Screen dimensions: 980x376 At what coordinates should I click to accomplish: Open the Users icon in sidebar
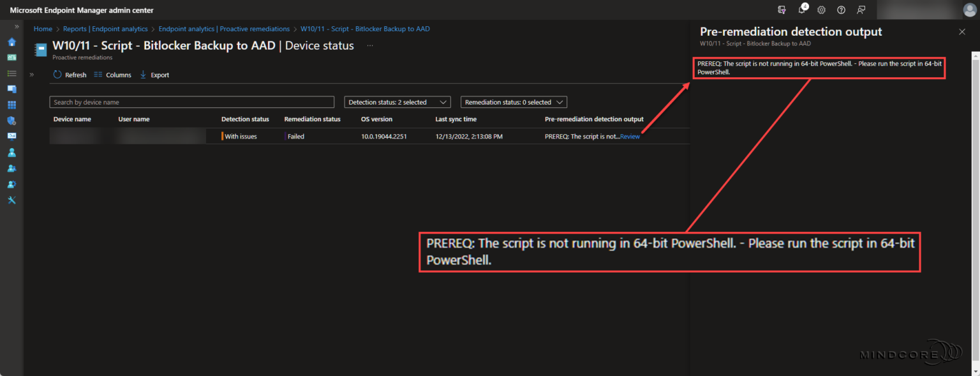pos(11,152)
